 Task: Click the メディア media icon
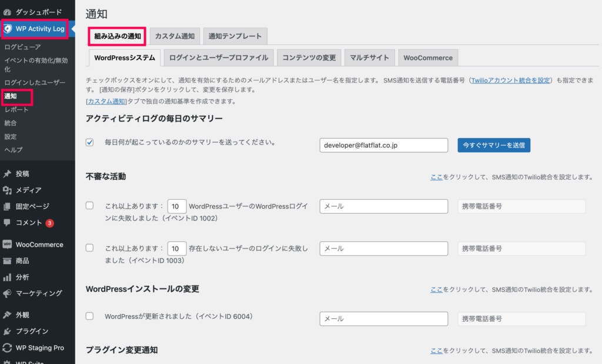7,190
